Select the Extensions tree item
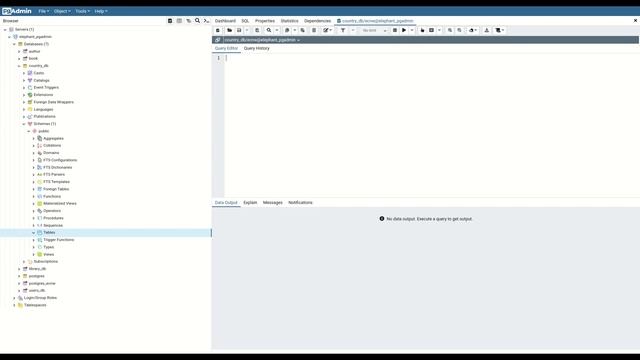Screen dimensions: 640x360 coord(43,95)
